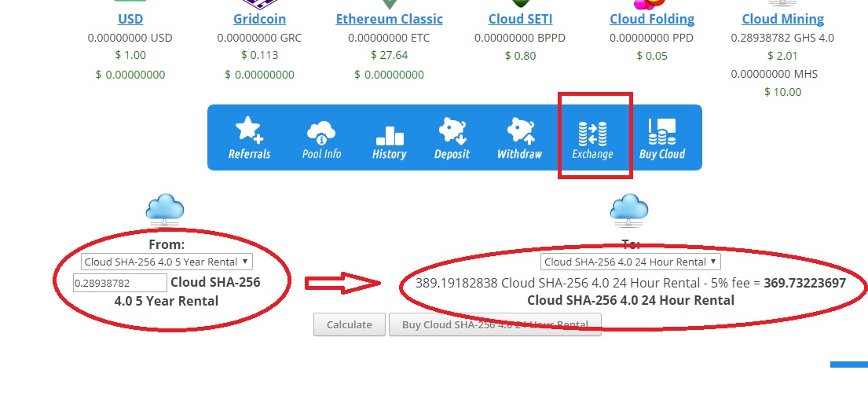Open the History bar chart icon
The width and height of the screenshot is (868, 403).
(389, 135)
